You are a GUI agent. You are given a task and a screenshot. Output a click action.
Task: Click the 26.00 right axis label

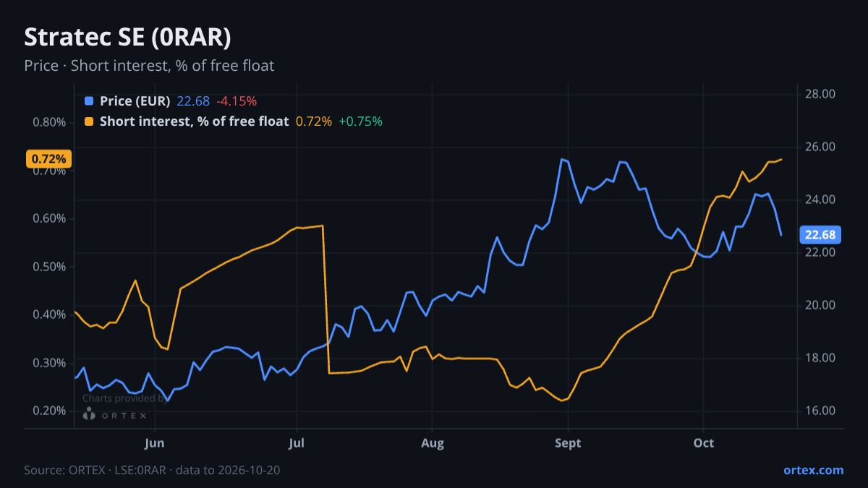[x=820, y=147]
